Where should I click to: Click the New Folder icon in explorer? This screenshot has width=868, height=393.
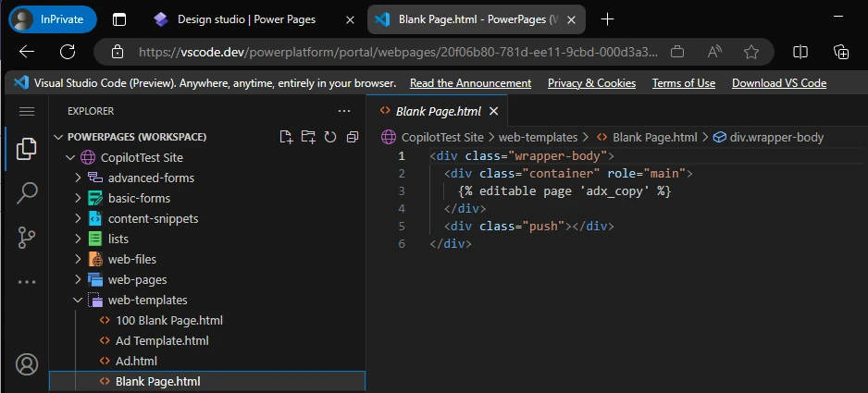[308, 137]
